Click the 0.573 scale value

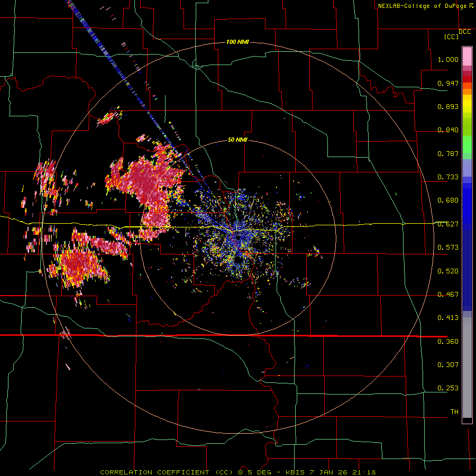(x=448, y=248)
